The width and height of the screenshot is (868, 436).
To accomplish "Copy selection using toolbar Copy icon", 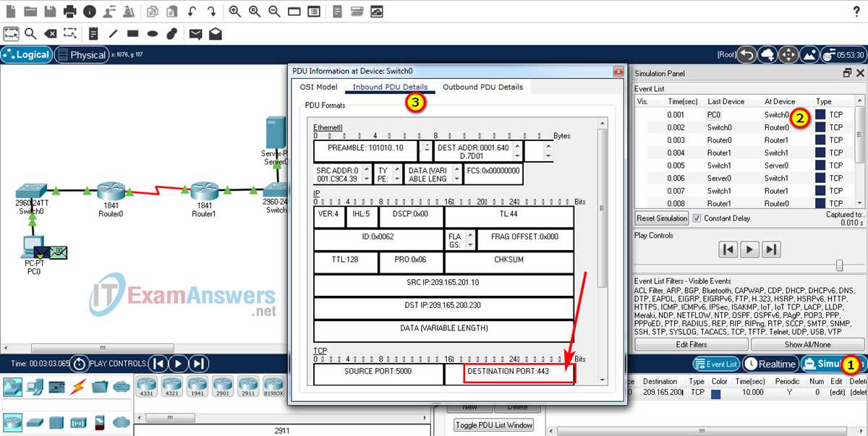I will click(153, 12).
